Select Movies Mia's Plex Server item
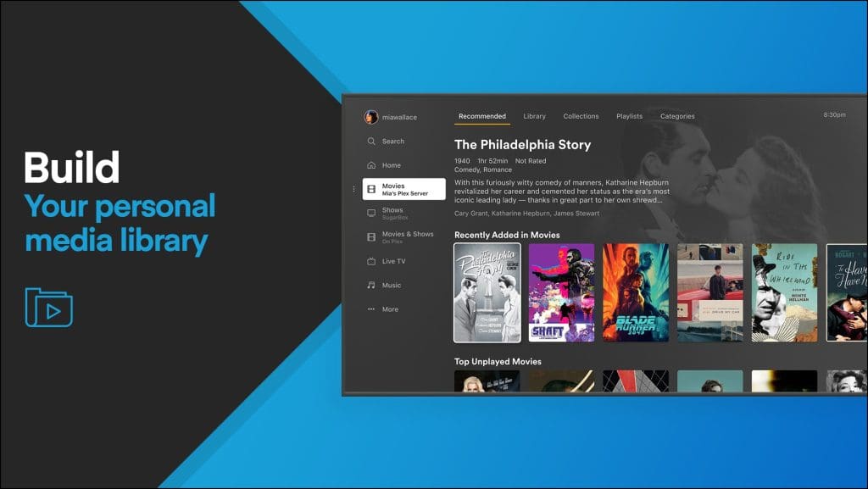The height and width of the screenshot is (489, 868). (x=404, y=189)
